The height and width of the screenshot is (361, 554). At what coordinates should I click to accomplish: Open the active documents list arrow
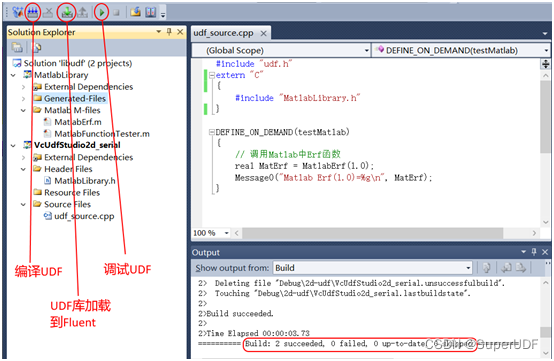click(x=544, y=34)
